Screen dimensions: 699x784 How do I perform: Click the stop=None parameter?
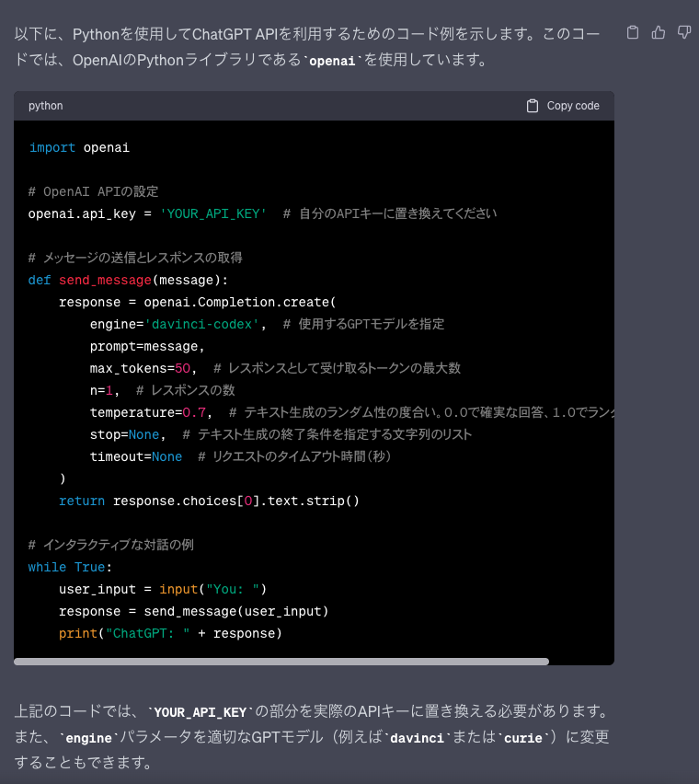tap(124, 434)
